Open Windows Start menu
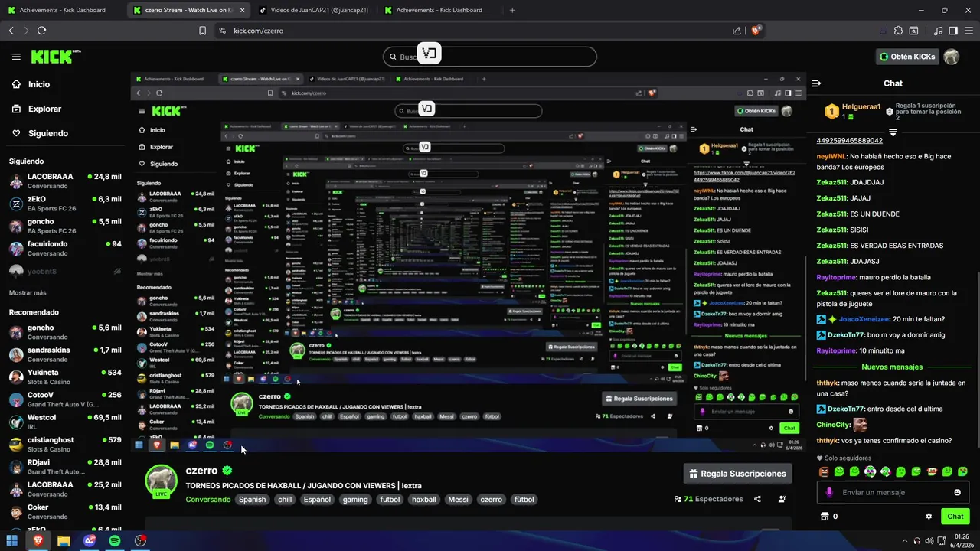Viewport: 980px width, 551px height. coord(12,540)
